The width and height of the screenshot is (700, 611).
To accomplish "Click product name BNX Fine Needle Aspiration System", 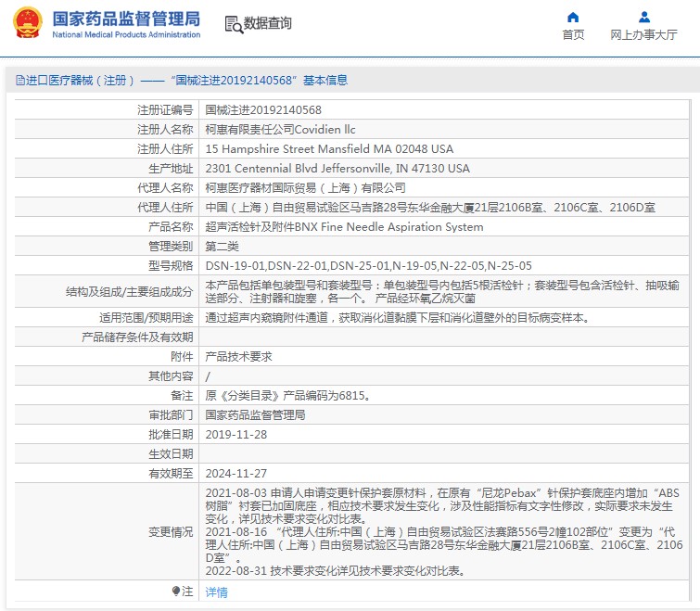I will (x=344, y=226).
